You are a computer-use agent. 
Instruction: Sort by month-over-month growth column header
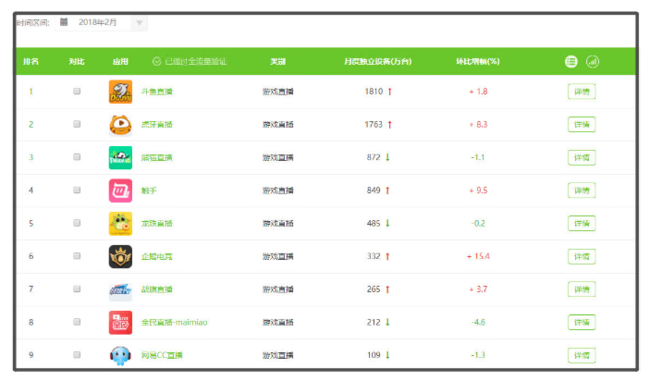(478, 62)
